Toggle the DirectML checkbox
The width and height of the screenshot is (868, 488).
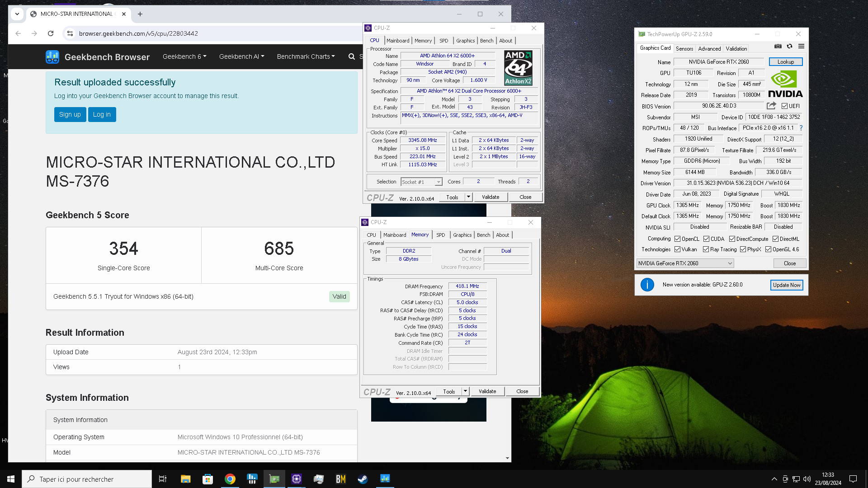[775, 239]
